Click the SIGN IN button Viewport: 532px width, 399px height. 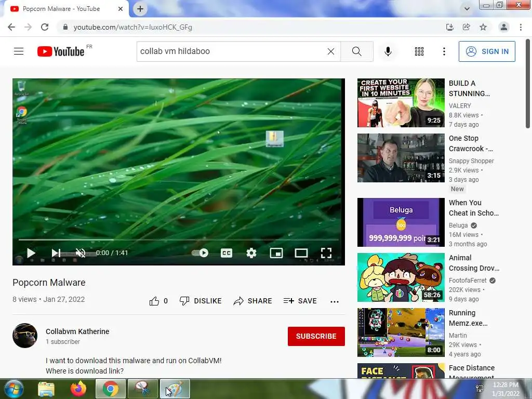click(487, 51)
